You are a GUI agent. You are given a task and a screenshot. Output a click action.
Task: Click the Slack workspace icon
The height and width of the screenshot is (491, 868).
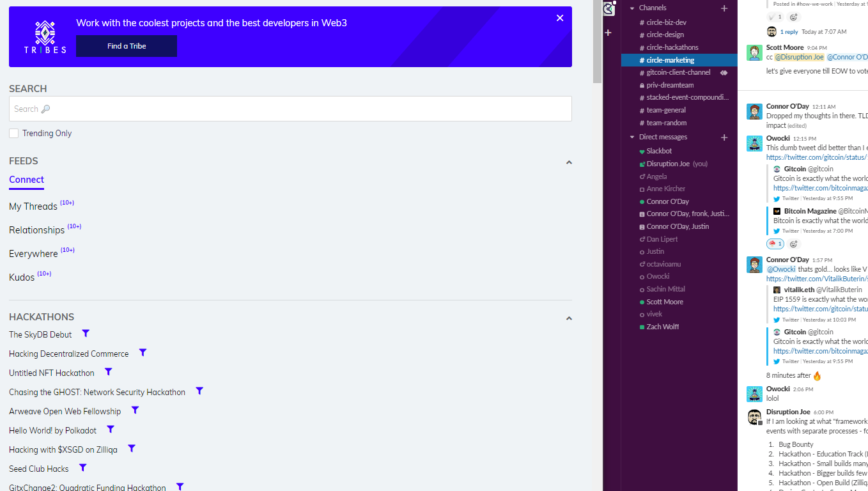(x=609, y=8)
